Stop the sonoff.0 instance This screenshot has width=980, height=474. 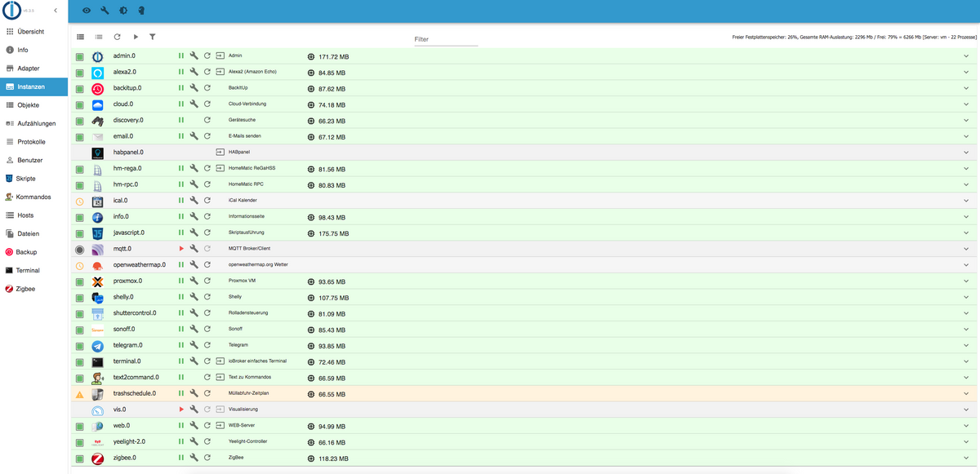click(x=181, y=329)
